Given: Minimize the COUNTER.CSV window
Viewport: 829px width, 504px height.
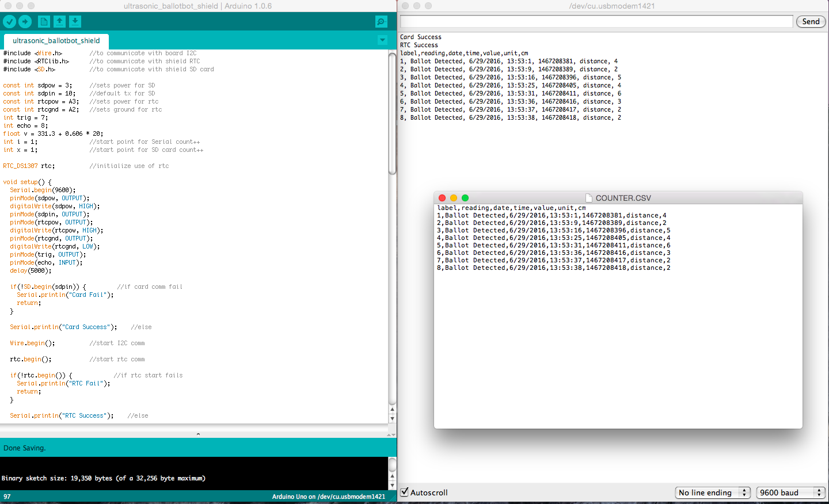Looking at the screenshot, I should pos(454,198).
